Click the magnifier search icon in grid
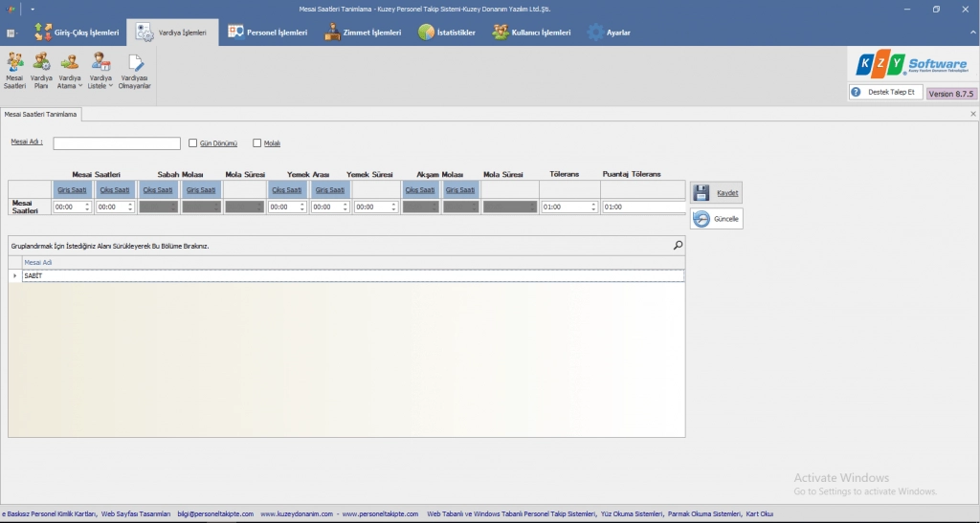The height and width of the screenshot is (523, 980). tap(678, 246)
